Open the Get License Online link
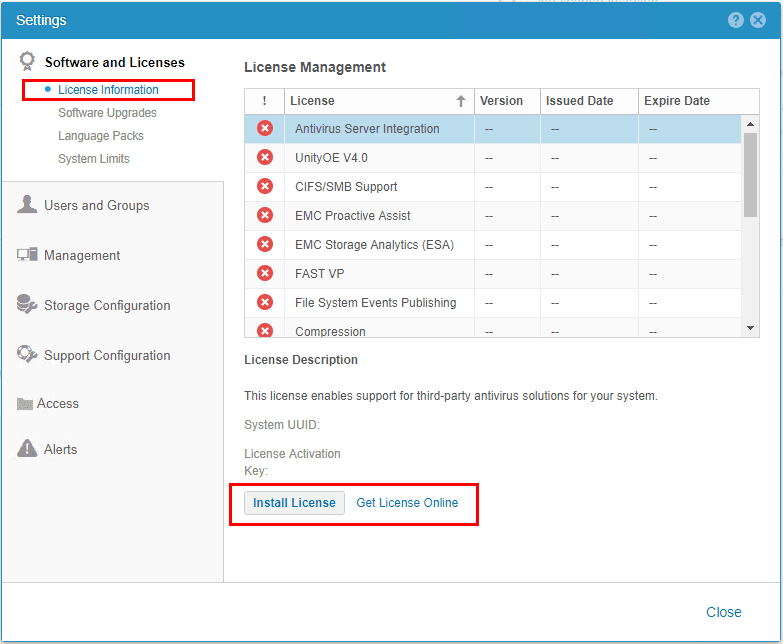783x644 pixels. (407, 503)
